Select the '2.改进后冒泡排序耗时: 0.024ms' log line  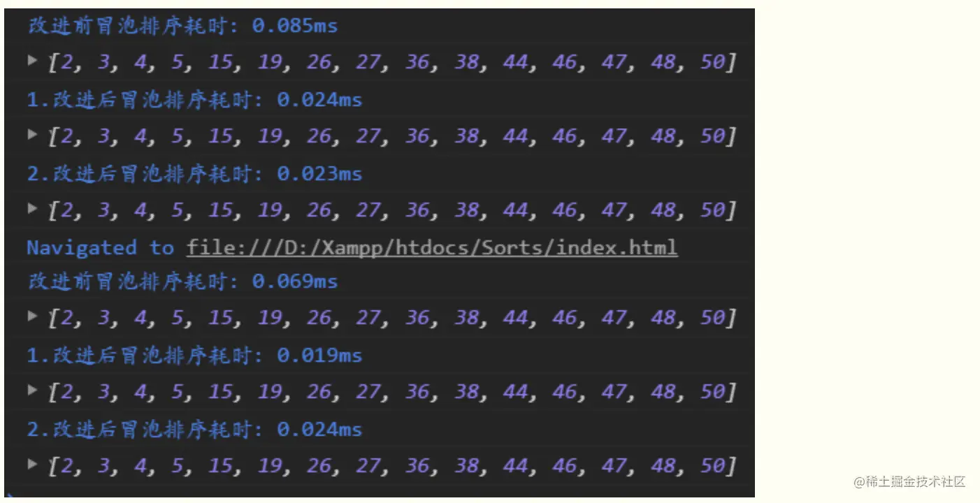pyautogui.click(x=194, y=429)
